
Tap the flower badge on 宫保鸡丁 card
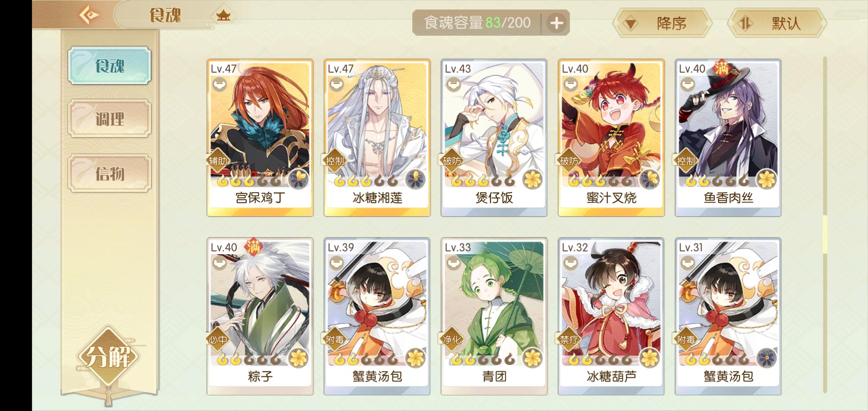[299, 180]
